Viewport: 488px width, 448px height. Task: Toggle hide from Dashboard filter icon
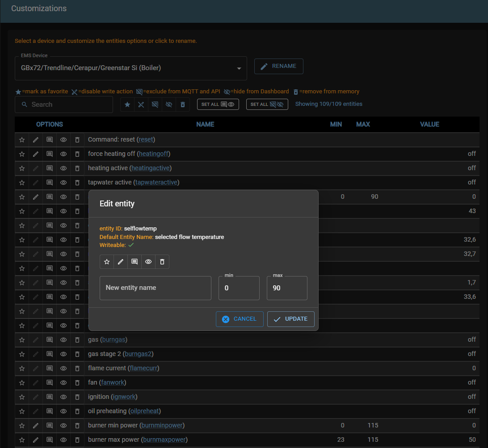(169, 105)
